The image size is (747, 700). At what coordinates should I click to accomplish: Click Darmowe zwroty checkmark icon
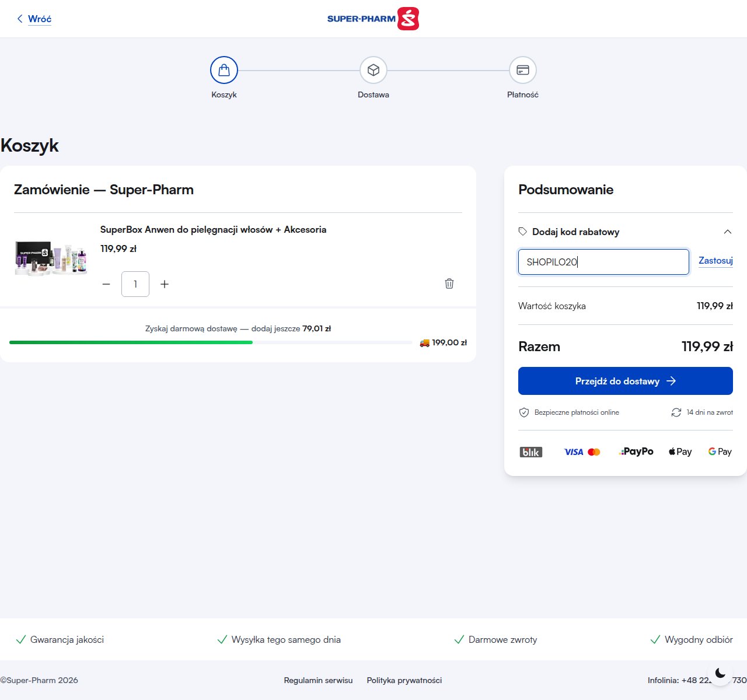point(459,639)
